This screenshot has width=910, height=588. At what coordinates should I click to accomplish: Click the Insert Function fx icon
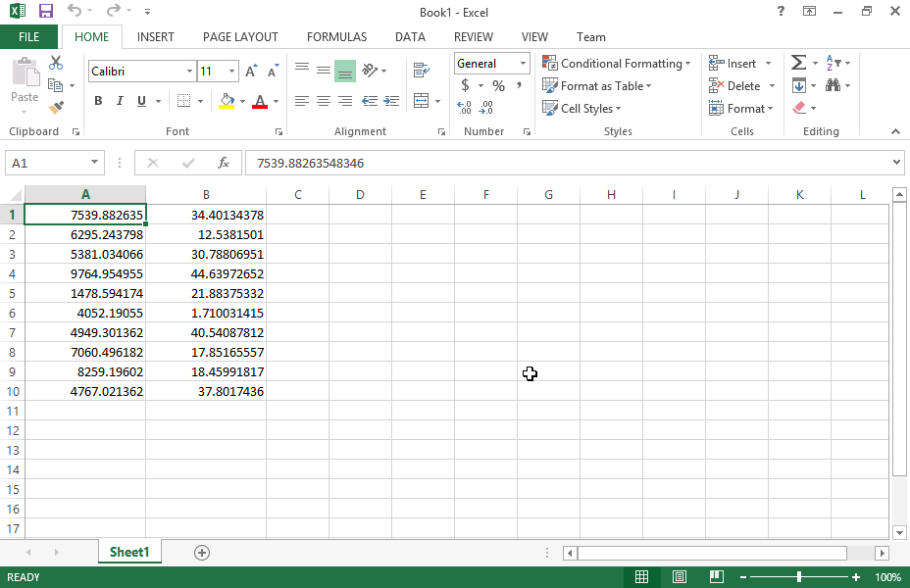[224, 163]
